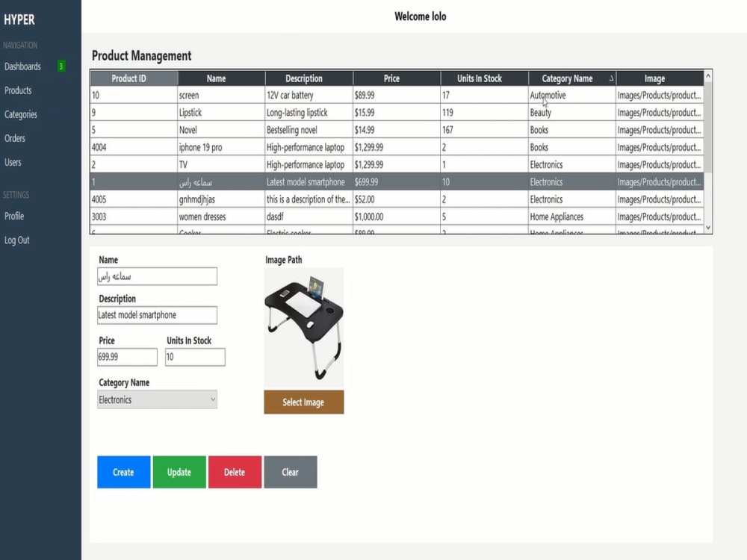The height and width of the screenshot is (560, 747).
Task: Select the 'Novel' product row
Action: click(x=397, y=130)
